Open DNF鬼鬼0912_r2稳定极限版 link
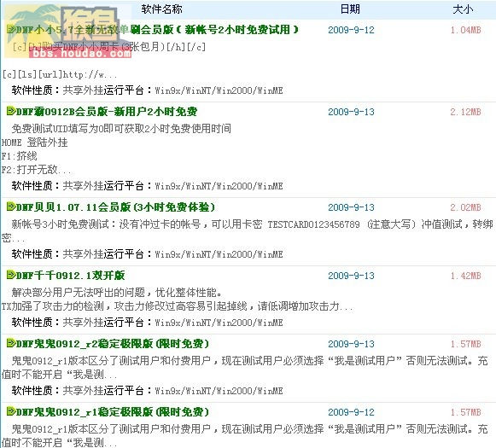 pyautogui.click(x=113, y=344)
